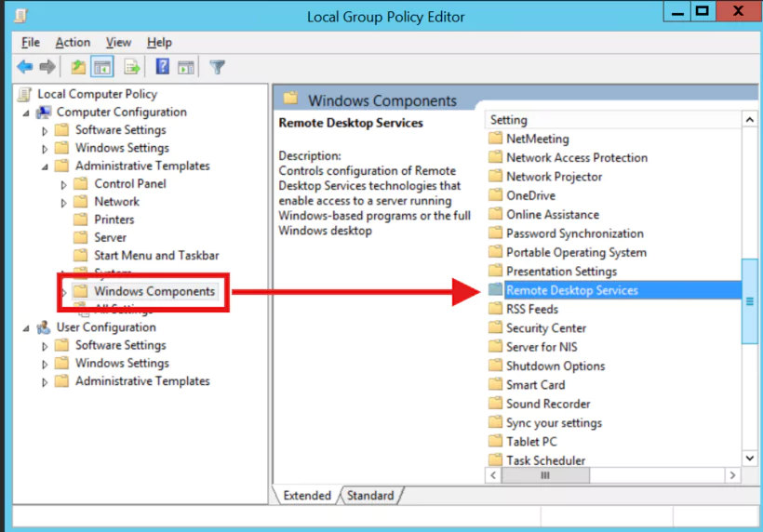Click the Back arrow toolbar icon

click(25, 67)
